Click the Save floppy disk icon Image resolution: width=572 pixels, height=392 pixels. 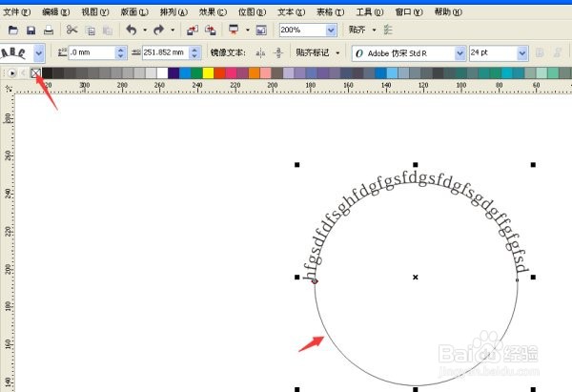tap(31, 30)
